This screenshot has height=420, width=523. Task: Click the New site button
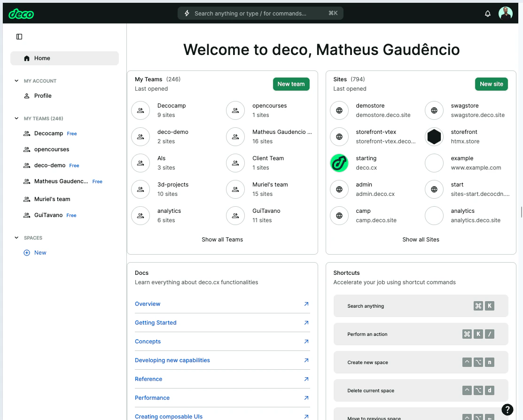pos(492,84)
